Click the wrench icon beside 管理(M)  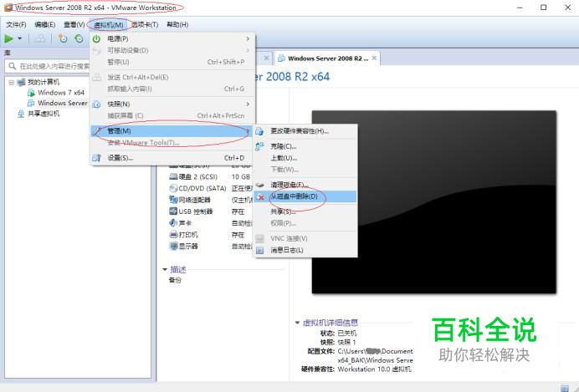[x=97, y=131]
